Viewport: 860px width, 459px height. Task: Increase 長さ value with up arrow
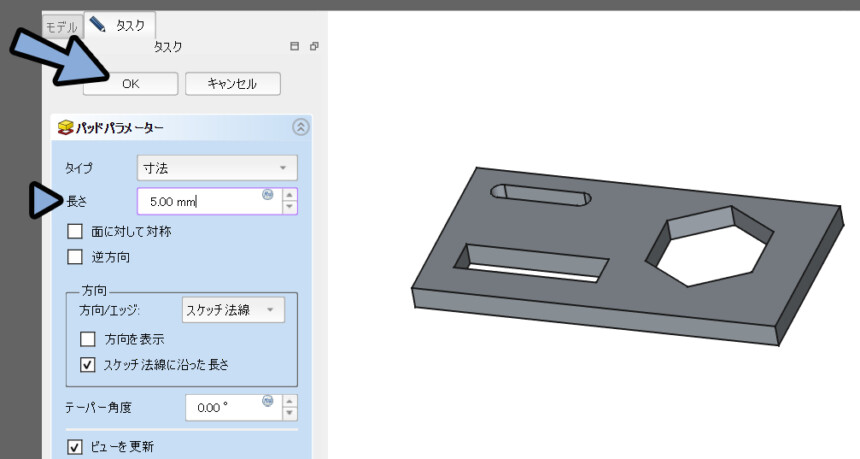(290, 195)
